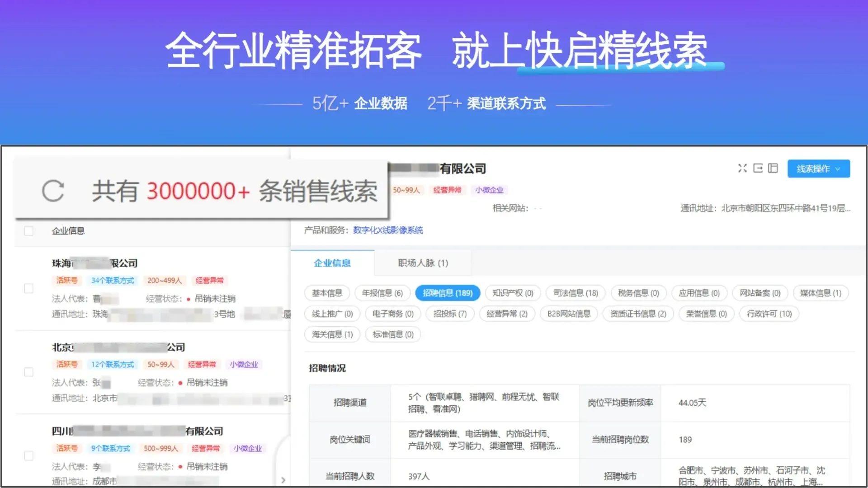Open the B2B网站信息 category

[569, 314]
